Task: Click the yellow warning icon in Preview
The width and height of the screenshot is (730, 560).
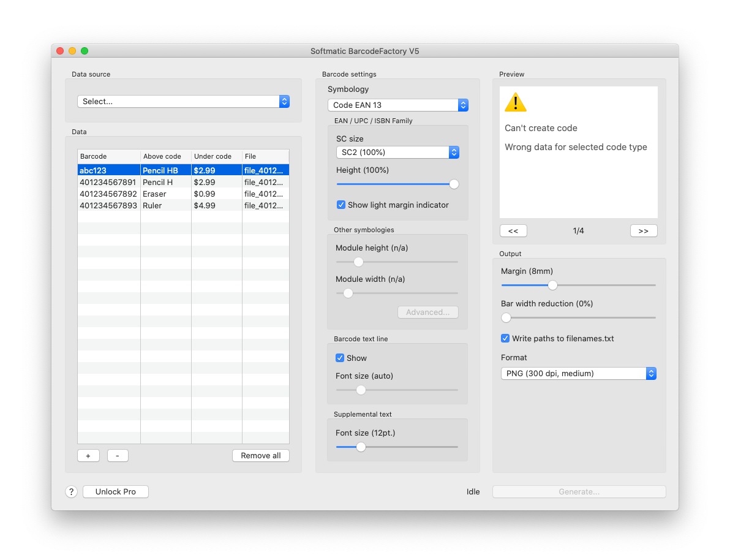Action: tap(516, 102)
